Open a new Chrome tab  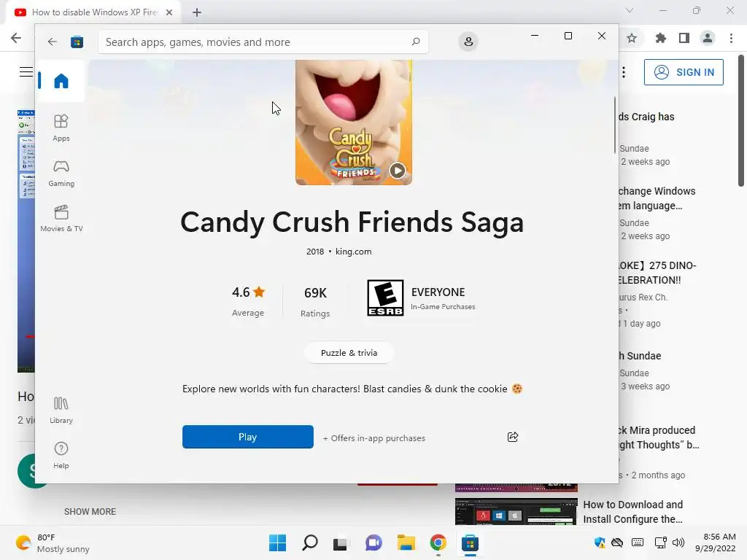[197, 12]
